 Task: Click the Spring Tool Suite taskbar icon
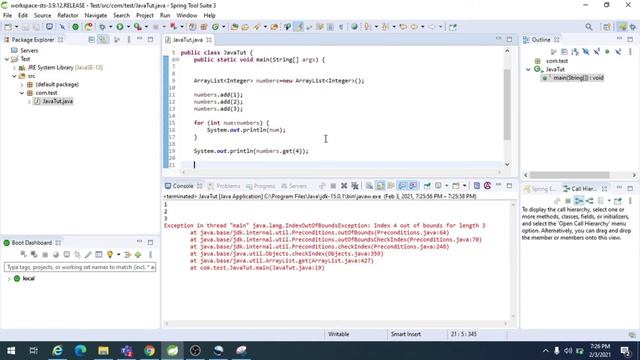pyautogui.click(x=172, y=351)
